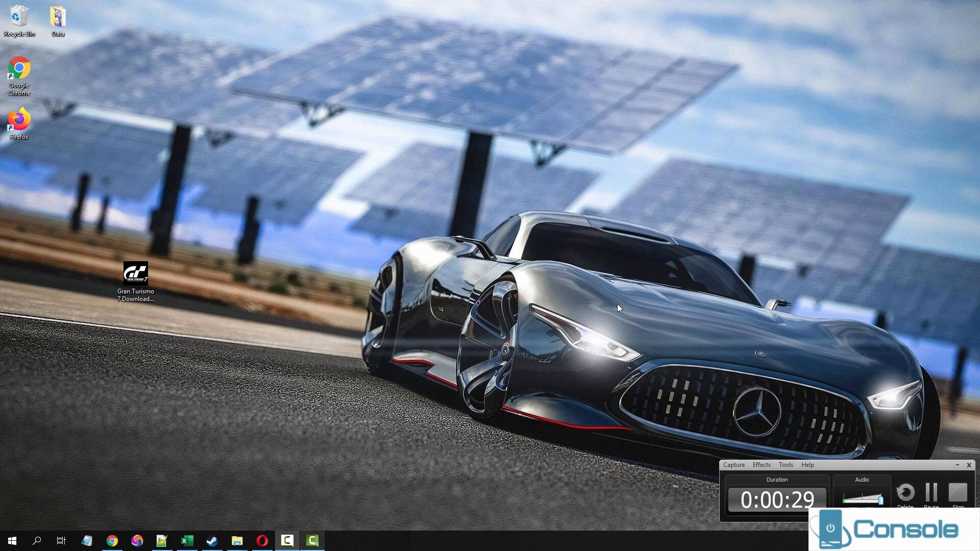Open File Explorer from the taskbar
Screen dimensions: 980x551
[237, 540]
